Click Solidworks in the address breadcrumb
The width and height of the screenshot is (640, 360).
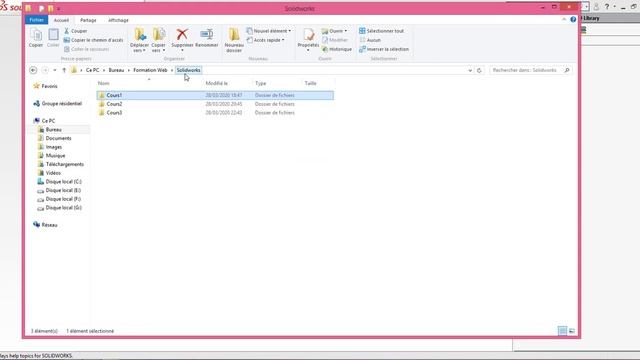(189, 70)
